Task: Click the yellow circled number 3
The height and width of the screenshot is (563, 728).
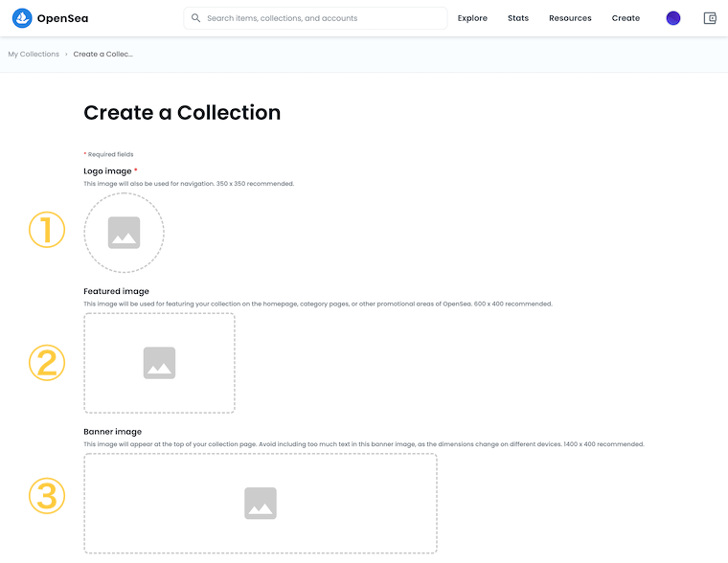Action: click(x=46, y=495)
